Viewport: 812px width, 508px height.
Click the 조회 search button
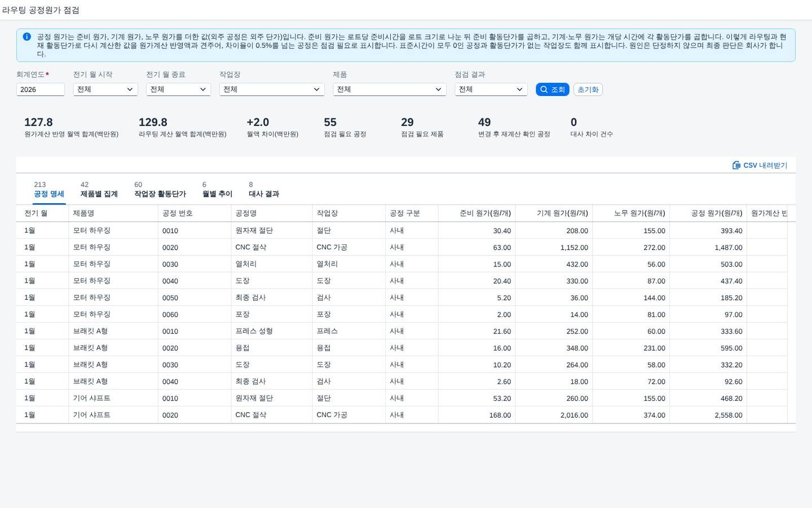[x=553, y=90]
